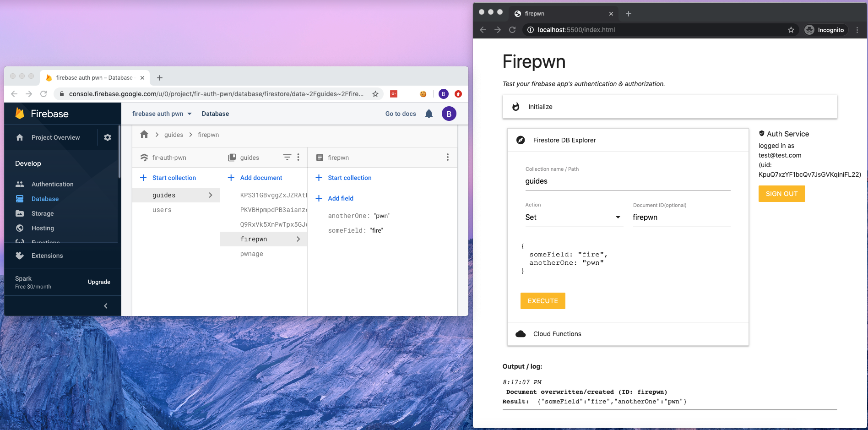Click the SIGN OUT button
Viewport: 868px width, 430px height.
(781, 194)
